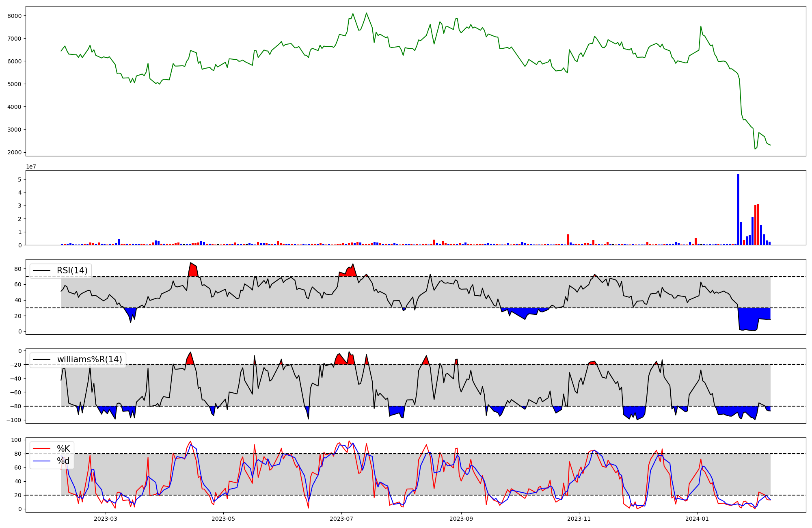Screen dimensions: 812x528
Task: Click the tallest red volume bar
Action: click(758, 224)
